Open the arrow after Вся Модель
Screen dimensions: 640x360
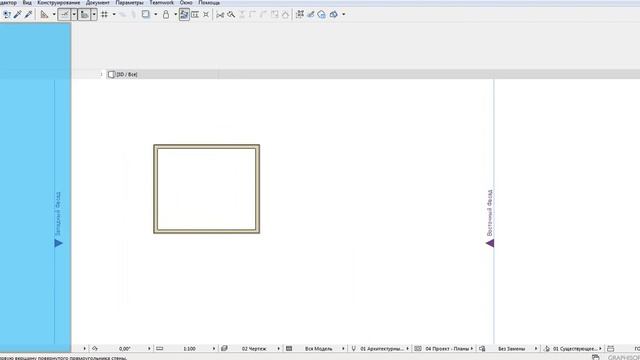pyautogui.click(x=343, y=349)
